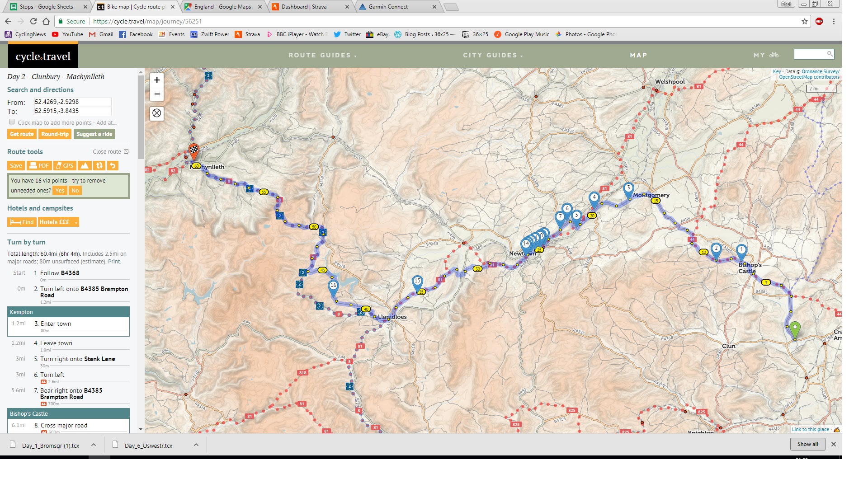
Task: Save the current route
Action: [x=16, y=165]
